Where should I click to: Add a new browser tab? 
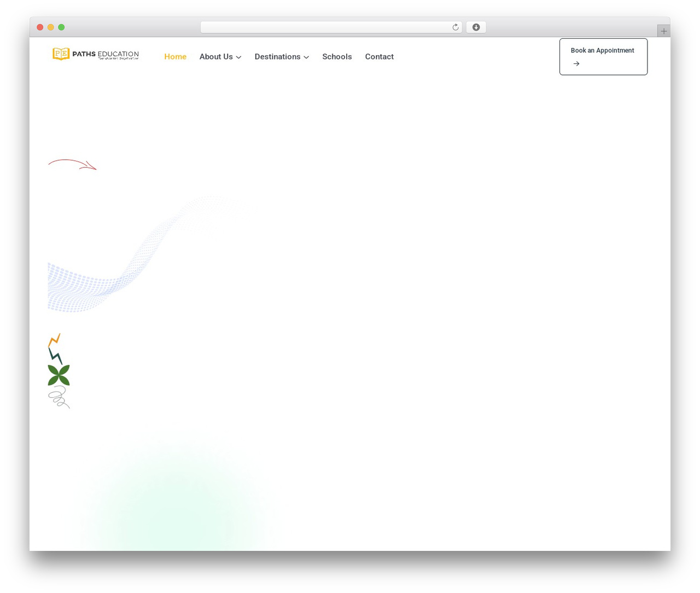[663, 31]
